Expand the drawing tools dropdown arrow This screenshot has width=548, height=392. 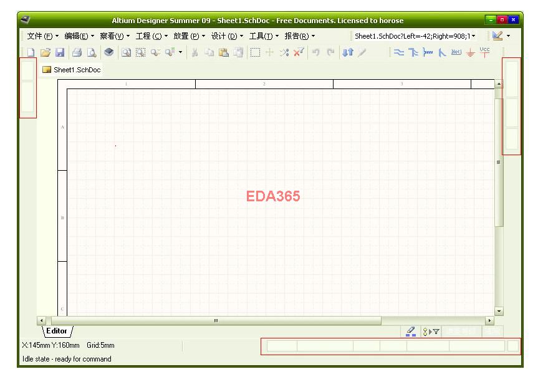pos(508,36)
